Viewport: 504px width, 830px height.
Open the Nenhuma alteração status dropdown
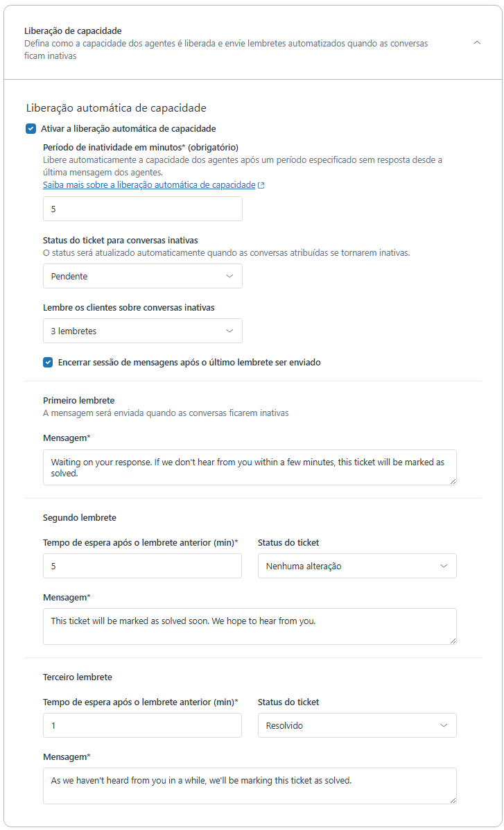tap(357, 566)
